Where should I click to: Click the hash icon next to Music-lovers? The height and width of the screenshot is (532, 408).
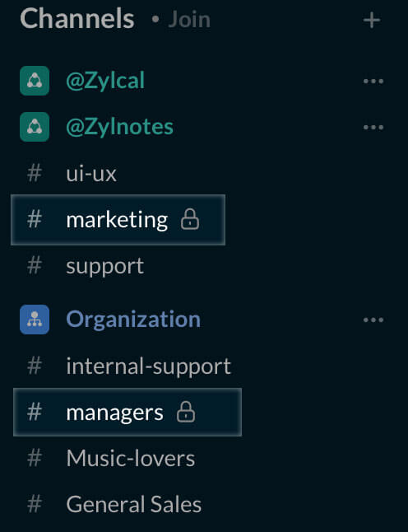35,458
